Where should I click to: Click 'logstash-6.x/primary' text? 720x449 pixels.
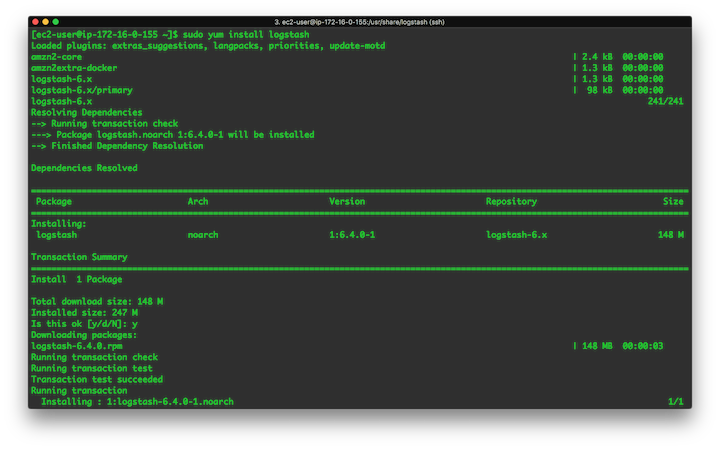(x=82, y=90)
